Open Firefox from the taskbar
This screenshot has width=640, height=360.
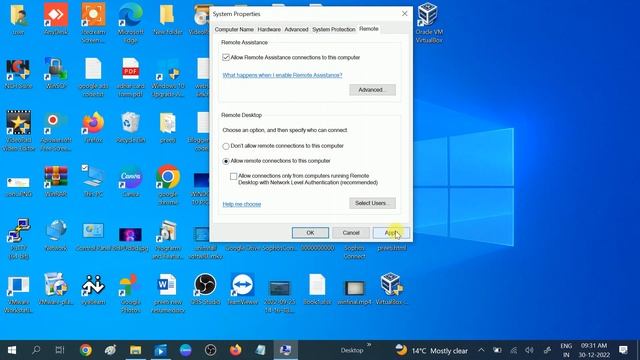pos(236,350)
